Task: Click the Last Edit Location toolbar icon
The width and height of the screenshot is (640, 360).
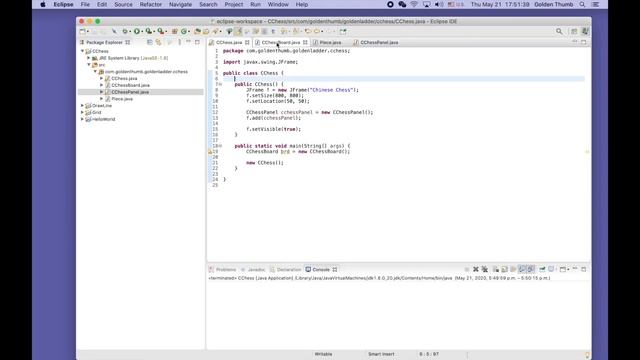Action: click(308, 31)
